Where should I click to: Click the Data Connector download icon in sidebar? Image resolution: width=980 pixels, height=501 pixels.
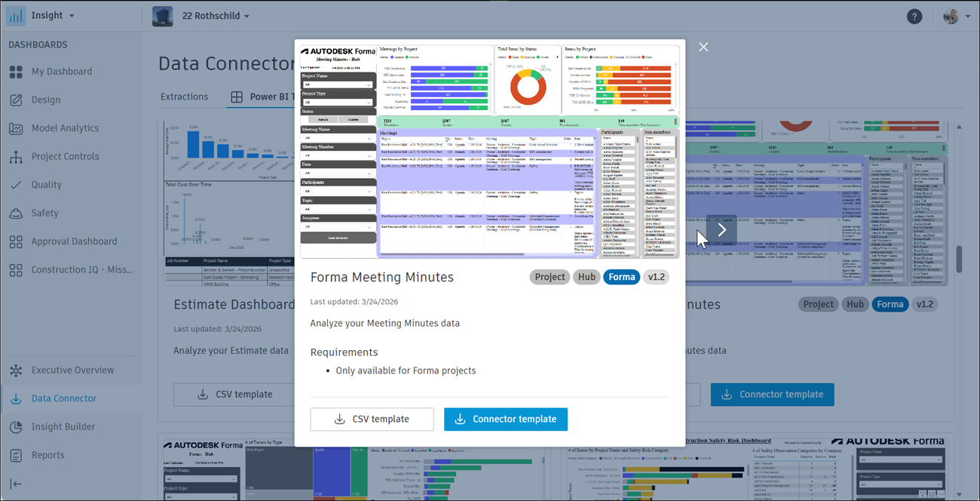tap(16, 398)
